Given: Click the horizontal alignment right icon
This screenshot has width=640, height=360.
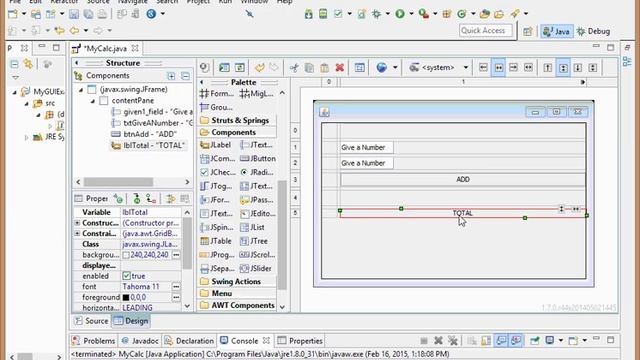Looking at the screenshot, I should (x=513, y=67).
